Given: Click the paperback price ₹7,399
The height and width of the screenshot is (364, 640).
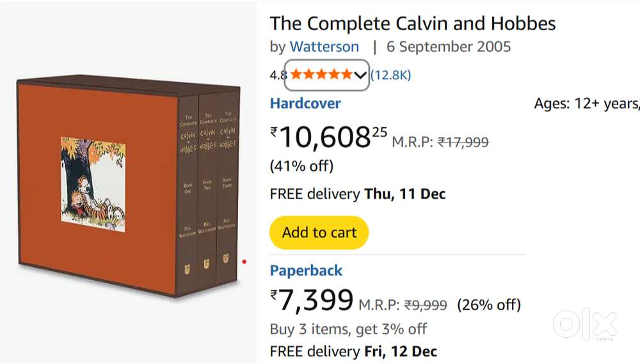Looking at the screenshot, I should coord(312,300).
